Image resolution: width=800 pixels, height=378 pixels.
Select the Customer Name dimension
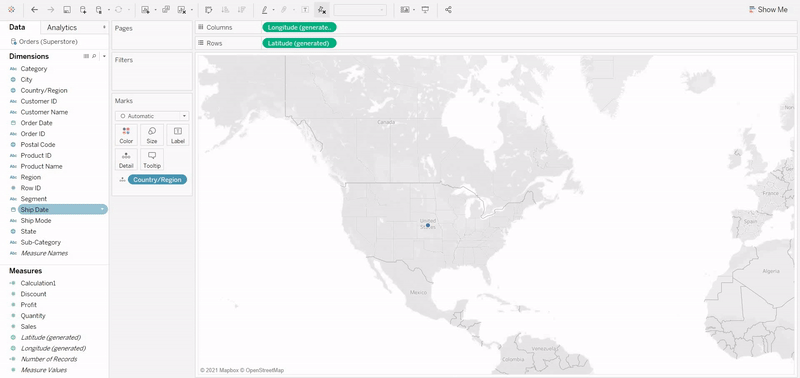pos(44,112)
